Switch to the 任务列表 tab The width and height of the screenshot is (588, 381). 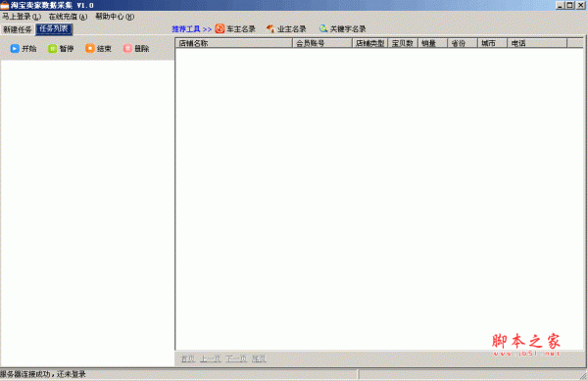pos(54,28)
